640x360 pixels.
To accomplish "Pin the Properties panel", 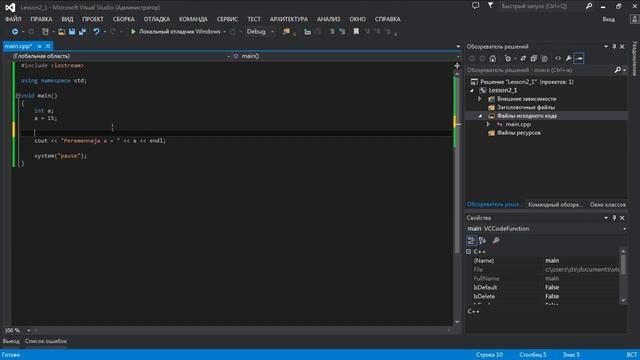I will [614, 218].
